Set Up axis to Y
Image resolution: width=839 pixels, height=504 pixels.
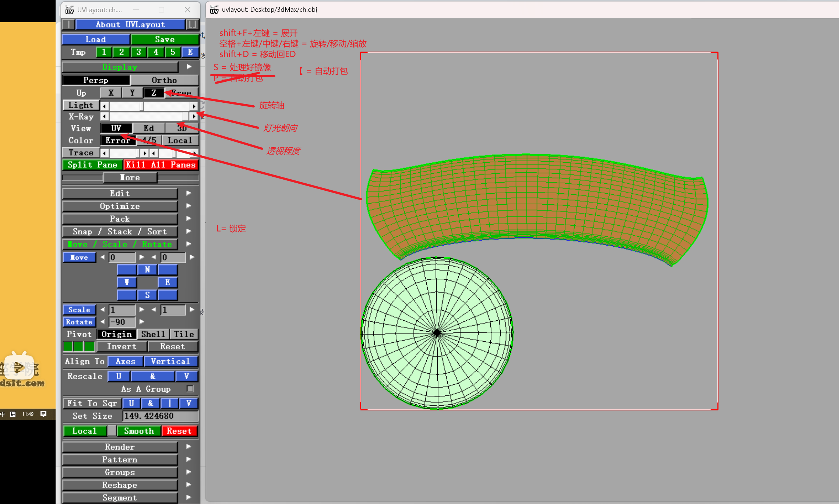coord(132,93)
